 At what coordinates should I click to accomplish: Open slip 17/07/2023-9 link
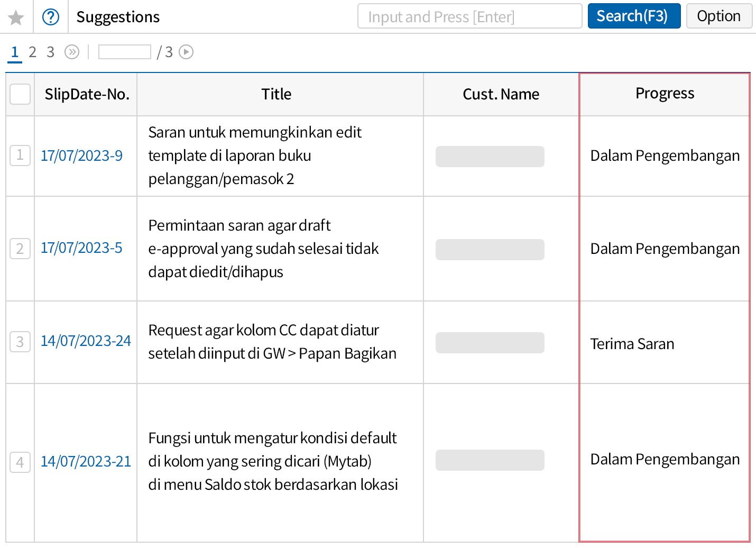(82, 156)
